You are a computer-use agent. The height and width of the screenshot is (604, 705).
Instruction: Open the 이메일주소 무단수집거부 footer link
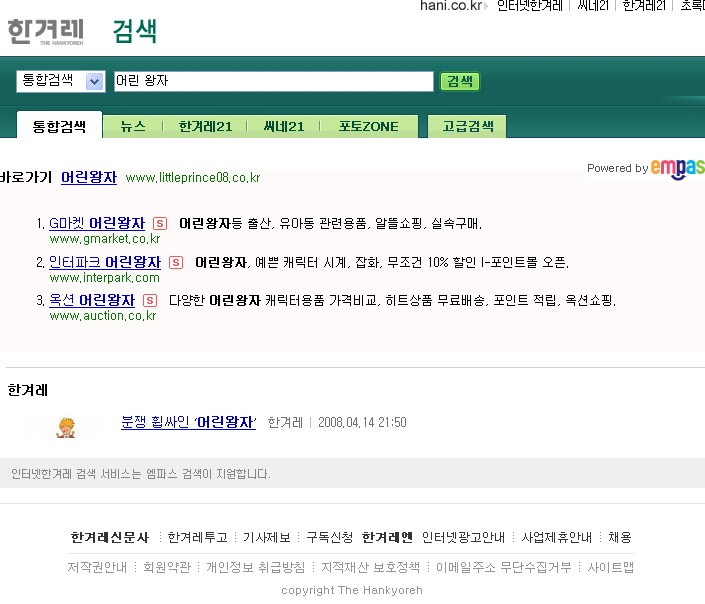tap(504, 567)
